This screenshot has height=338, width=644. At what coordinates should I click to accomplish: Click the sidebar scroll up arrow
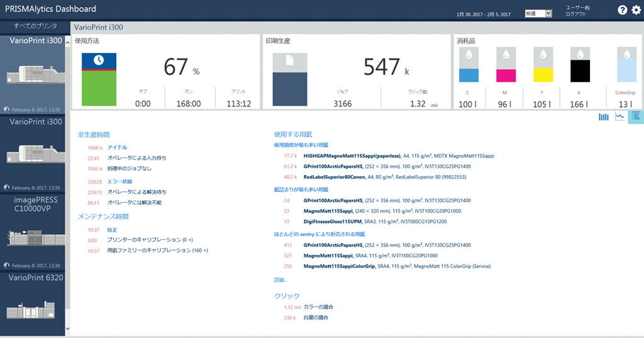pos(68,43)
